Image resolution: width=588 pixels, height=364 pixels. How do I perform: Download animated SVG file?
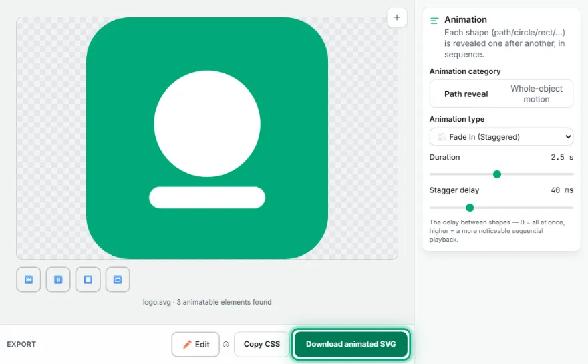[x=351, y=344]
